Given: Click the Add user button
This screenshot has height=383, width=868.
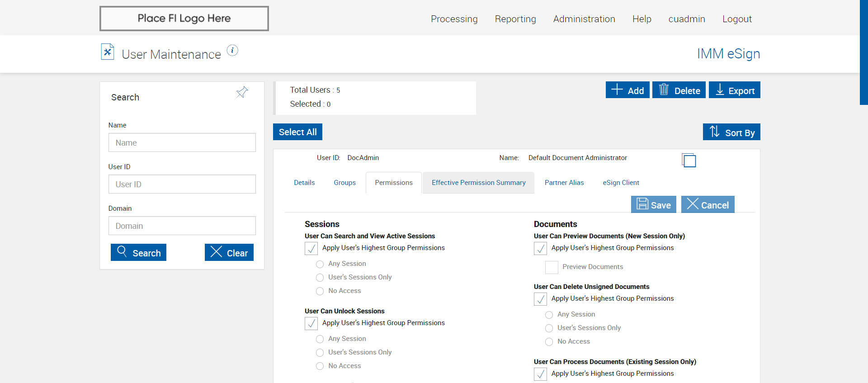Looking at the screenshot, I should point(627,90).
